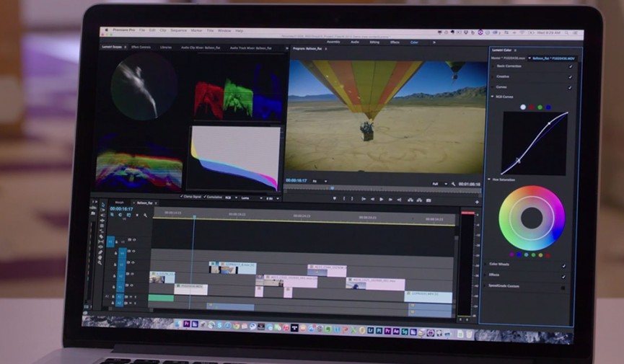The height and width of the screenshot is (364, 624).
Task: Select the Track Select Forward tool
Action: (102, 210)
